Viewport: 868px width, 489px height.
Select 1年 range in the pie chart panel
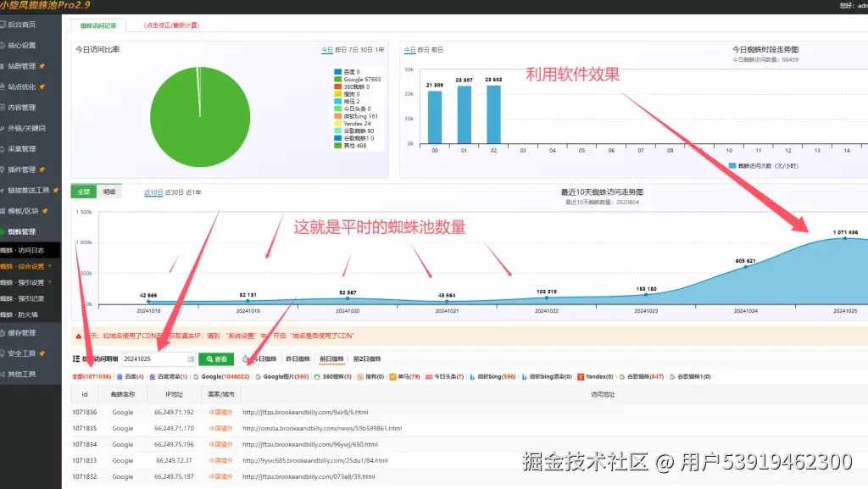point(380,50)
